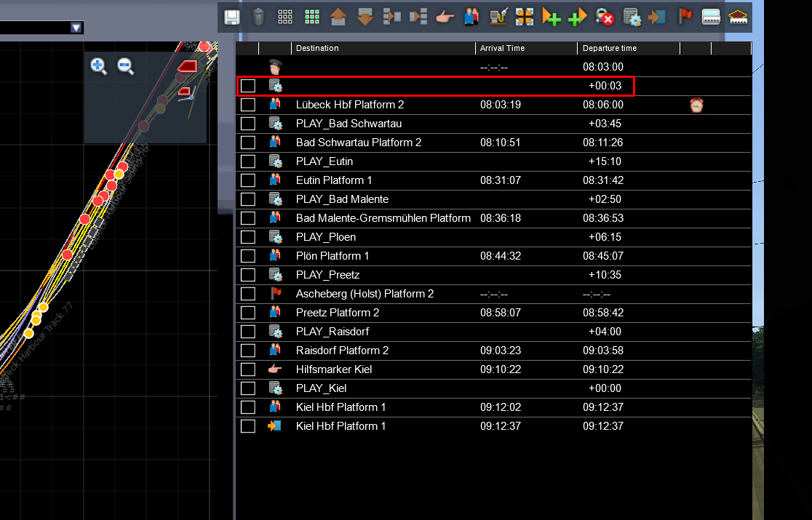
Task: Check the box for PLAY_Kiel
Action: click(248, 388)
